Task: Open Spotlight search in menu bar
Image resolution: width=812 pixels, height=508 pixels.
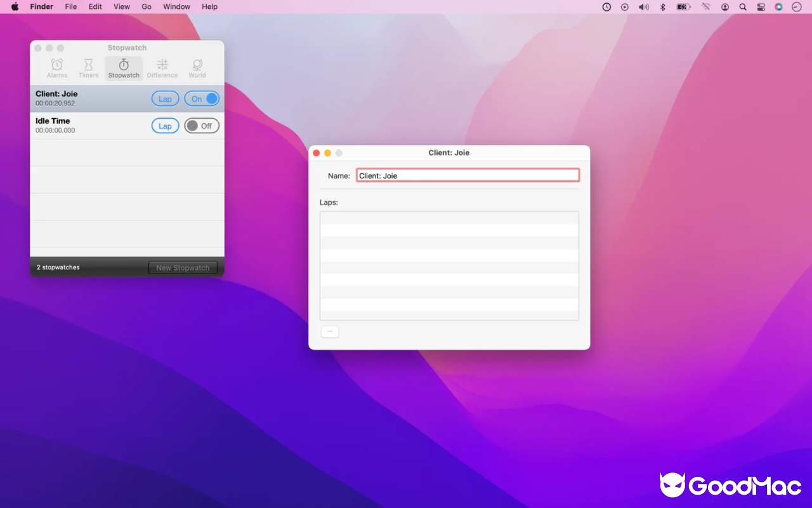Action: (x=743, y=7)
